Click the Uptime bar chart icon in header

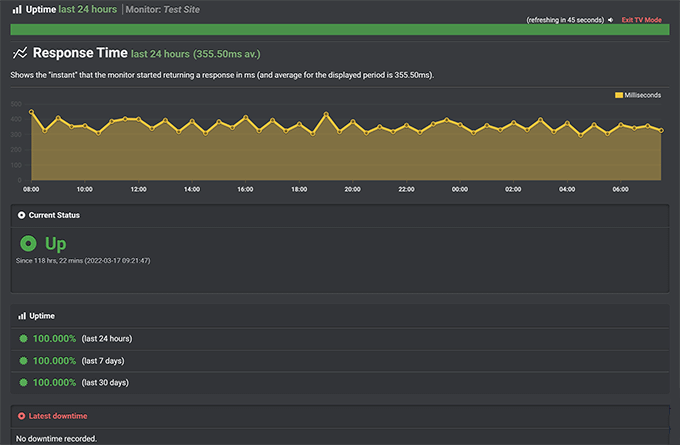tap(17, 9)
